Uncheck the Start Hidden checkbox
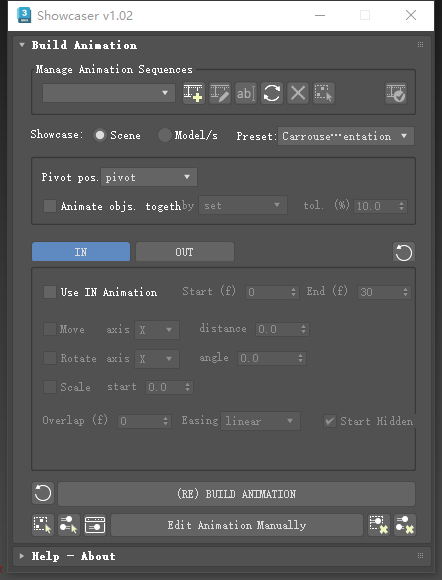442x580 pixels. [x=330, y=421]
